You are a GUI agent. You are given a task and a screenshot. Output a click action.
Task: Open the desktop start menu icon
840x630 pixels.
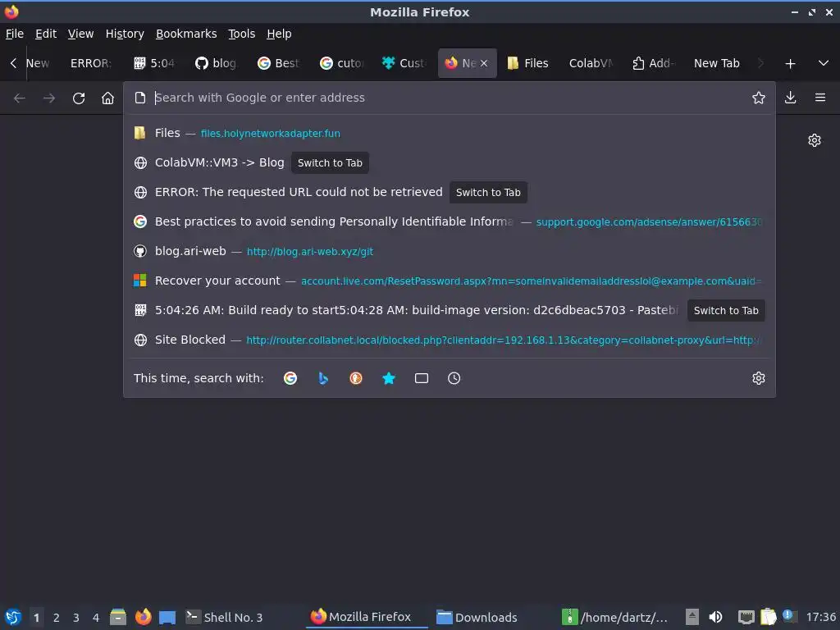coord(13,617)
